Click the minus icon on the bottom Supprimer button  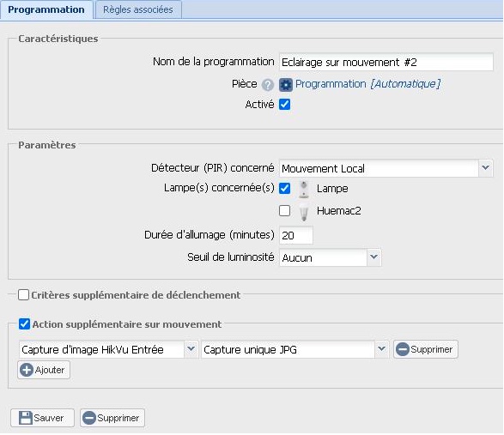pyautogui.click(x=89, y=418)
